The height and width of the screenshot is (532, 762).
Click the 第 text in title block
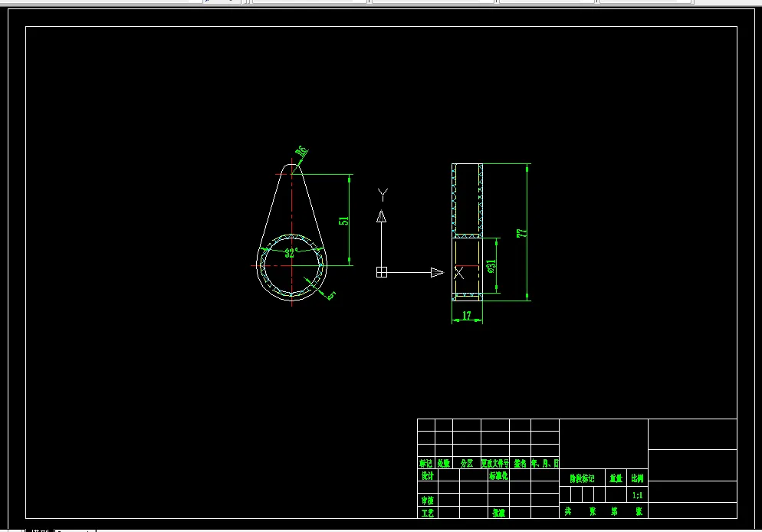[x=614, y=511]
